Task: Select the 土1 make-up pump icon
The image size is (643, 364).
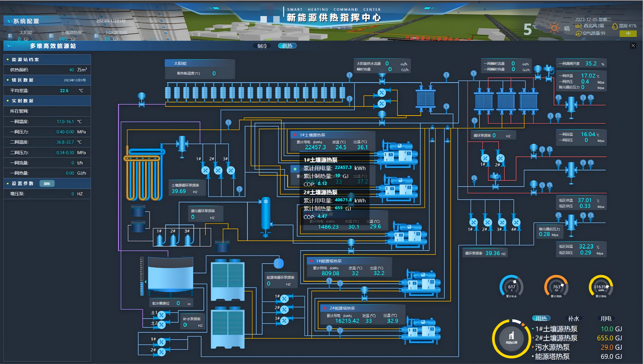Action: coord(162,315)
